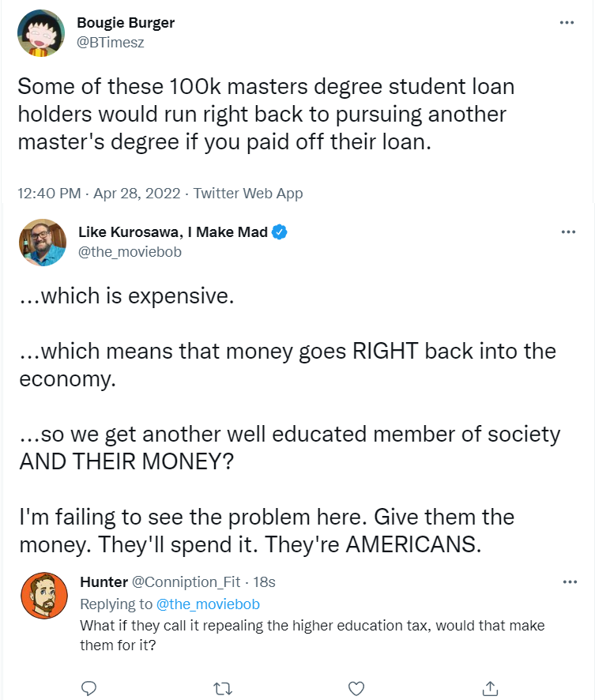
Task: Click the Twitter Web App source link
Action: point(247,193)
